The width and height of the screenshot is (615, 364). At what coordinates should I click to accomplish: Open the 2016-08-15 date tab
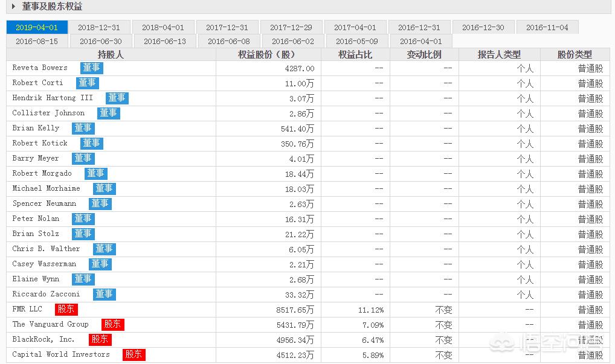[37, 41]
